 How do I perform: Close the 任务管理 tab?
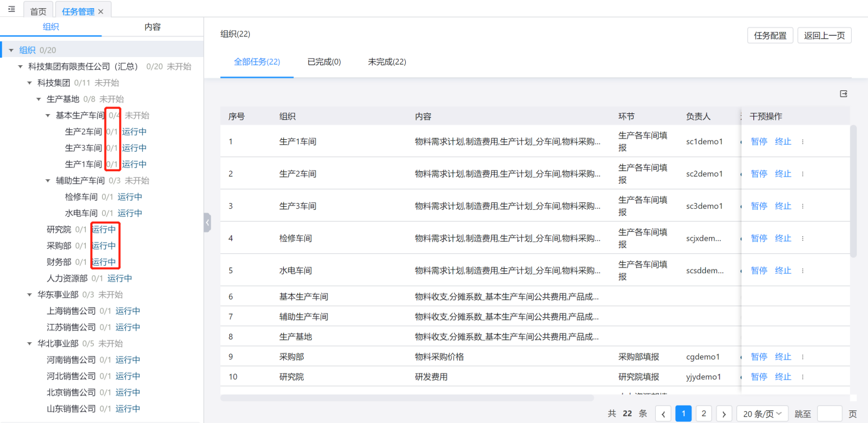[x=101, y=12]
